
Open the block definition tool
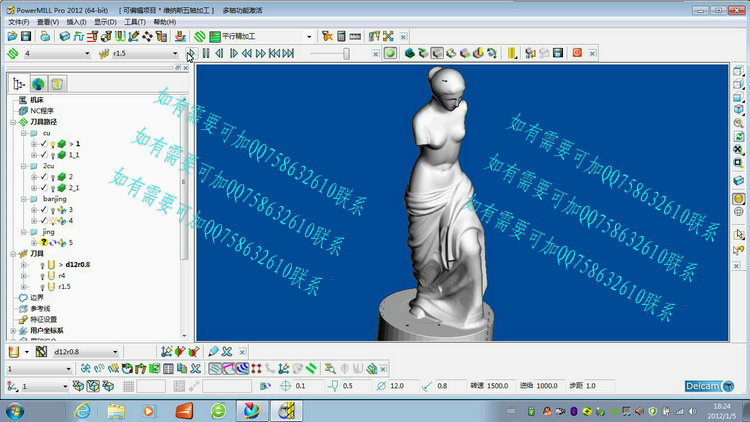pos(65,36)
